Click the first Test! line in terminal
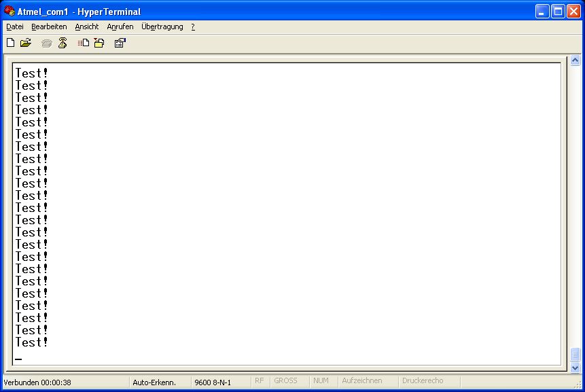Screen dimensions: 585x392 [x=31, y=73]
